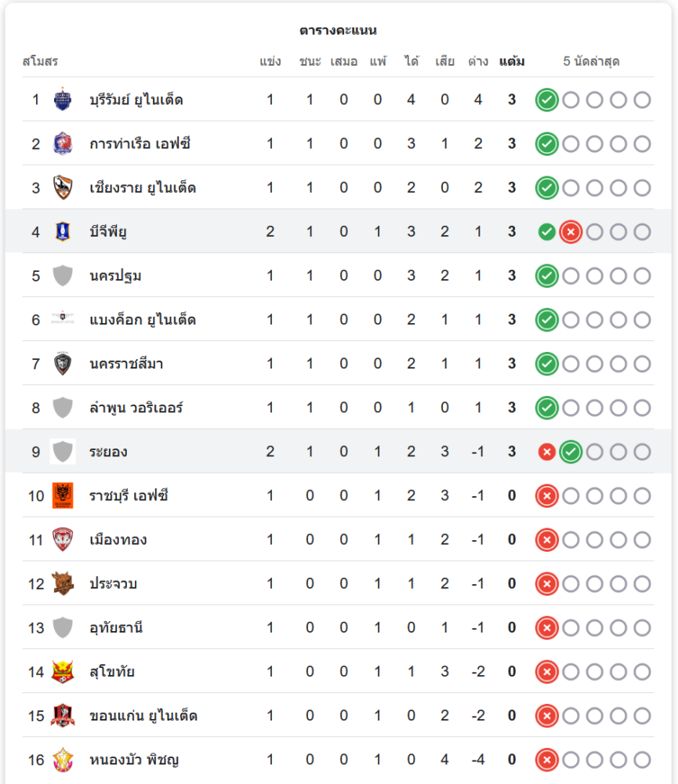The image size is (678, 784).
Task: Click the Buriram United club crest
Action: coord(63,100)
